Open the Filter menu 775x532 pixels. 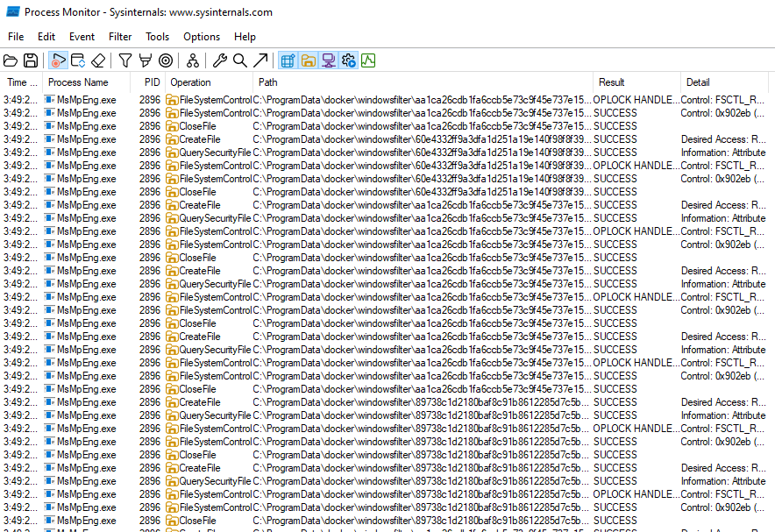[120, 37]
